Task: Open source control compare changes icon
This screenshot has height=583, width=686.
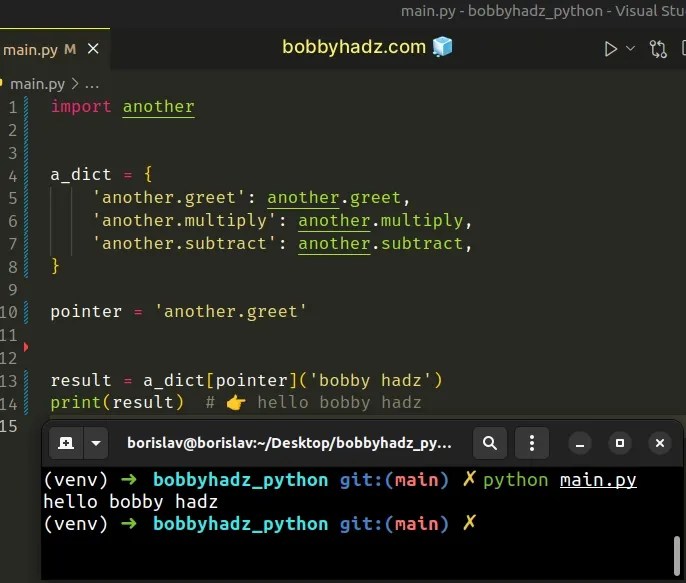Action: click(x=658, y=49)
